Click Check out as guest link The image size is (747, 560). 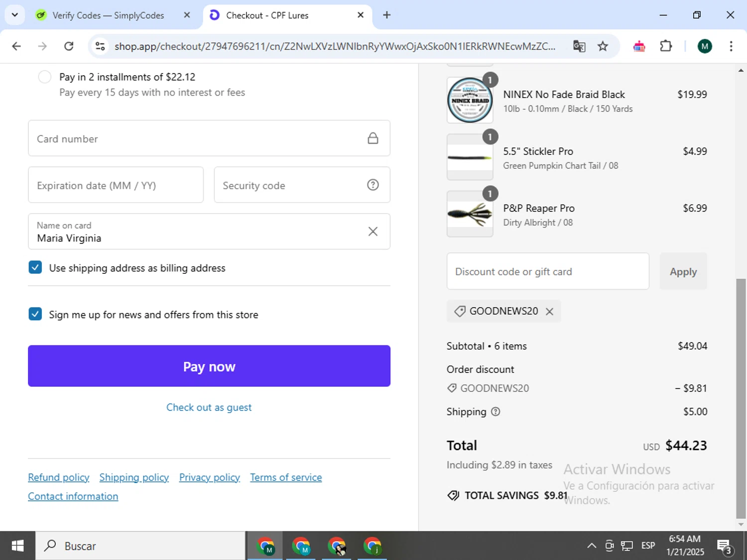(209, 407)
